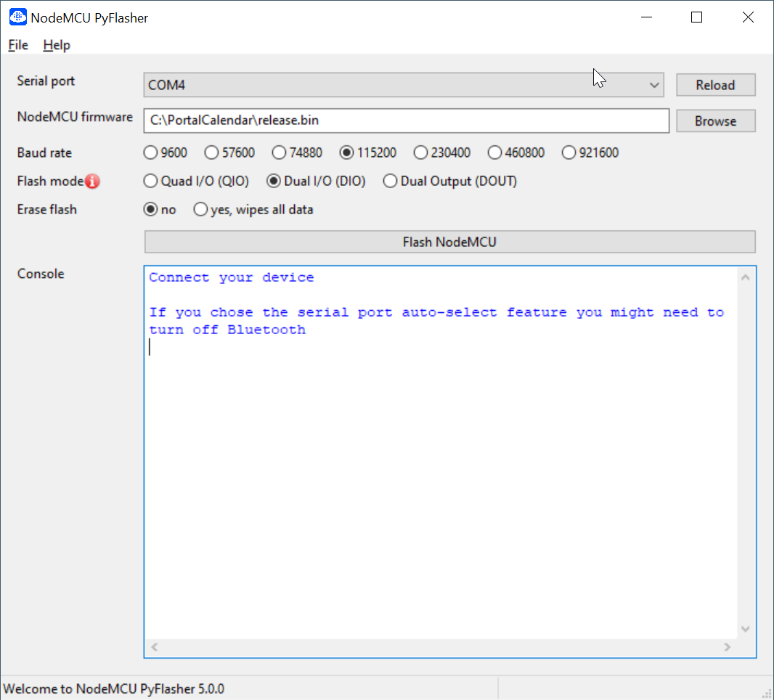774x700 pixels.
Task: Select the 57600 baud rate option
Action: (x=229, y=152)
